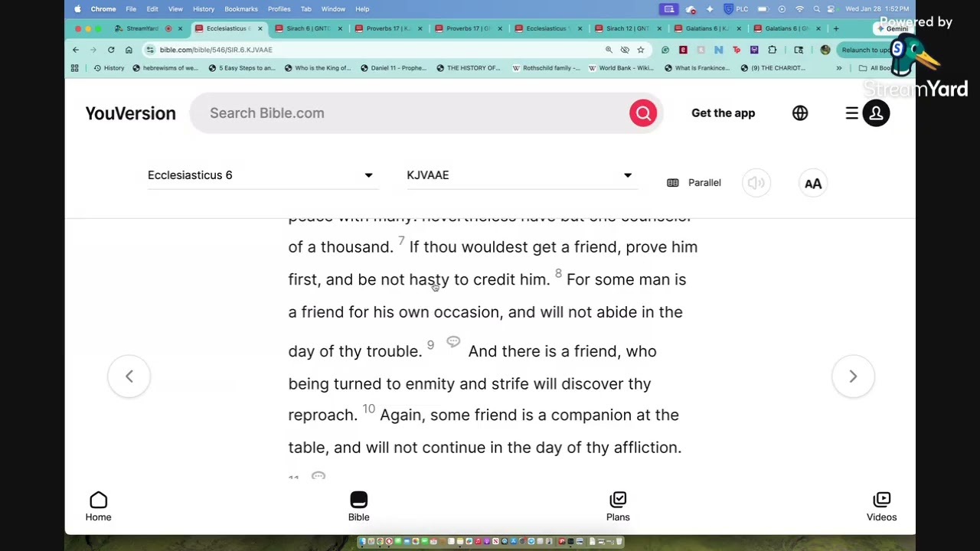
Task: Bookmark this page with star icon
Action: pos(641,50)
